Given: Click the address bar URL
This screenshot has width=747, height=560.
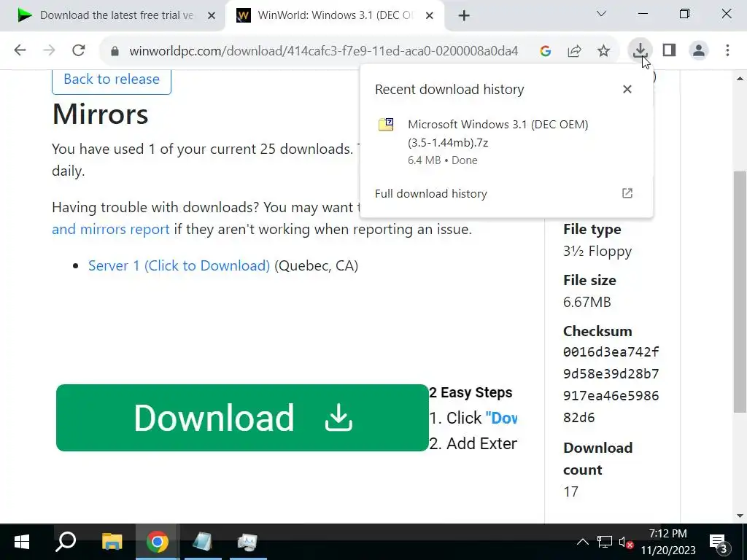Looking at the screenshot, I should click(323, 51).
